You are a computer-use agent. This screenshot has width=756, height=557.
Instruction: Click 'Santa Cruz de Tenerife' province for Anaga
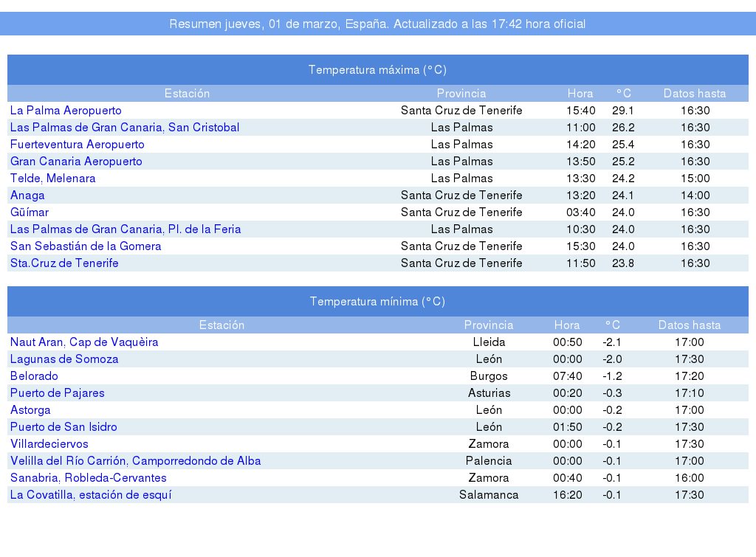461,196
